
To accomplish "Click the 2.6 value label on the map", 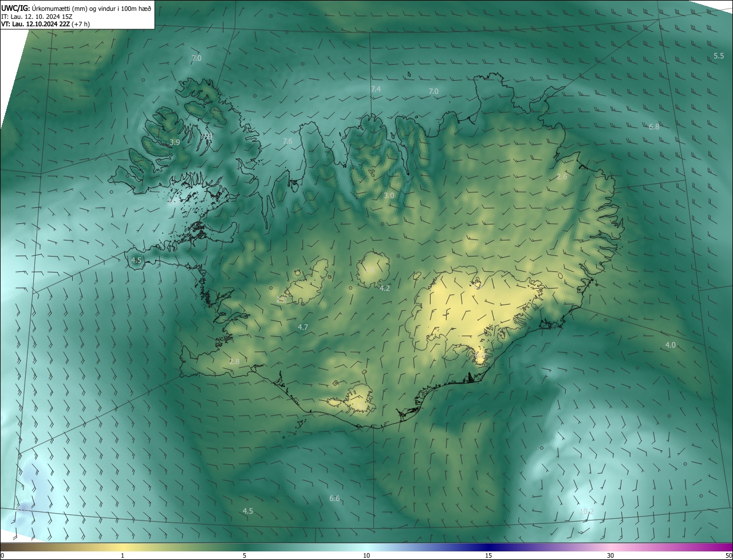I will [562, 176].
